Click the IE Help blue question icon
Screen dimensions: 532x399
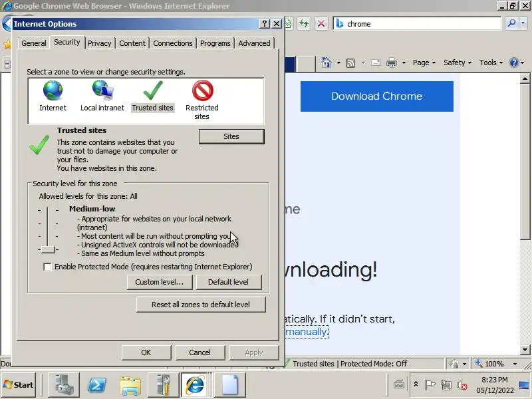coord(514,63)
